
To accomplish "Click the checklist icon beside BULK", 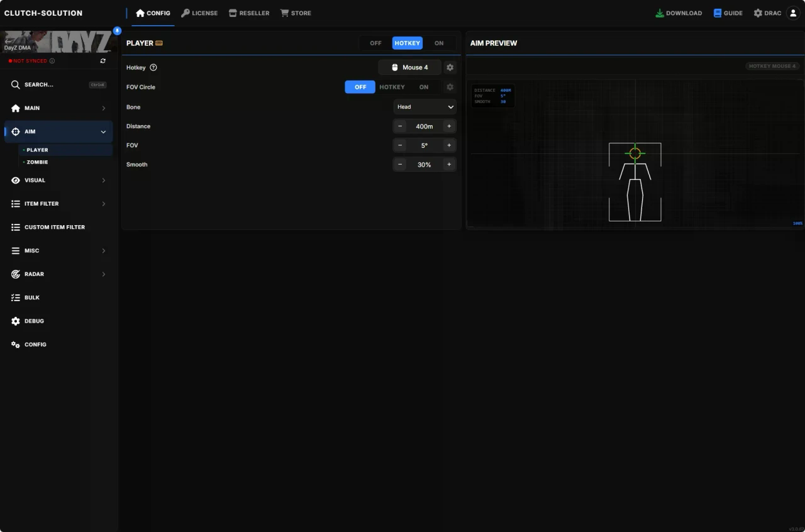I will point(16,297).
